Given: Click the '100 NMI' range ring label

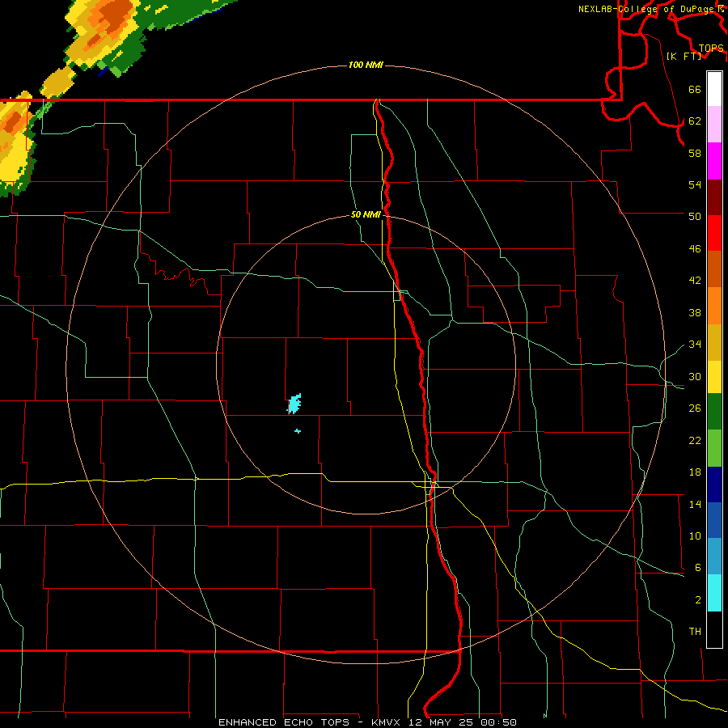Looking at the screenshot, I should 366,65.
